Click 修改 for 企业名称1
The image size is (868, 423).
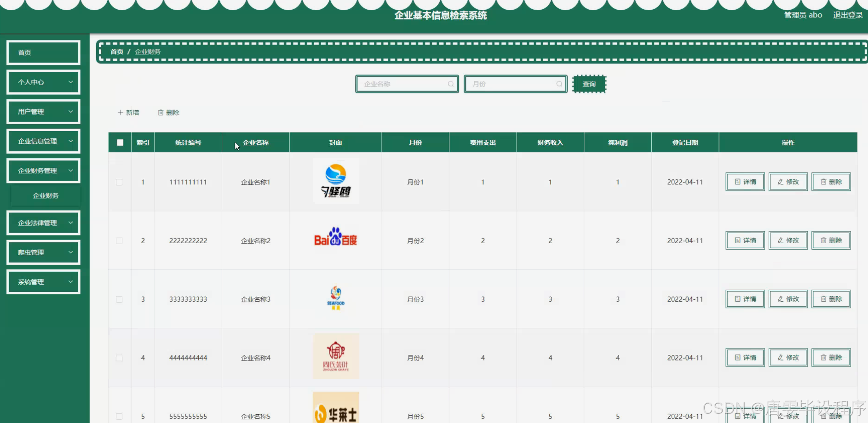click(788, 182)
